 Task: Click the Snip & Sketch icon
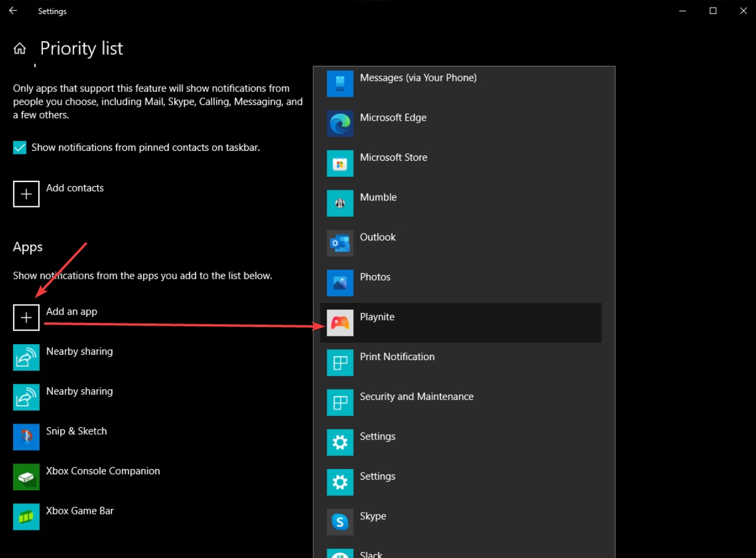(26, 437)
